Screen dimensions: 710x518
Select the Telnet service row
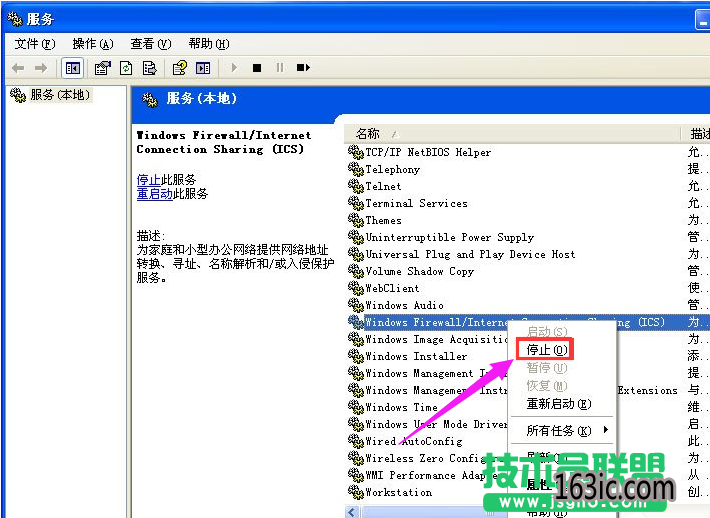tap(383, 186)
